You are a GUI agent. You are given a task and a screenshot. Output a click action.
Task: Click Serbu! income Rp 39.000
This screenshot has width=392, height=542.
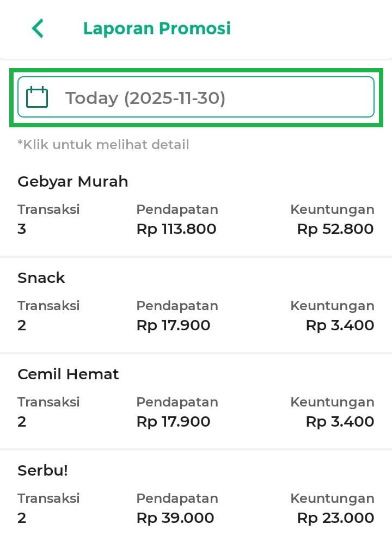click(x=175, y=518)
